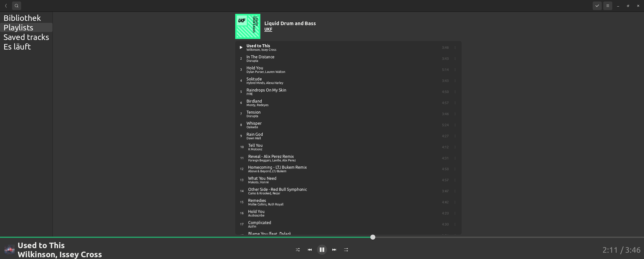644x259 pixels.
Task: Show more options for Raindrops On My Skin
Action: click(x=455, y=92)
